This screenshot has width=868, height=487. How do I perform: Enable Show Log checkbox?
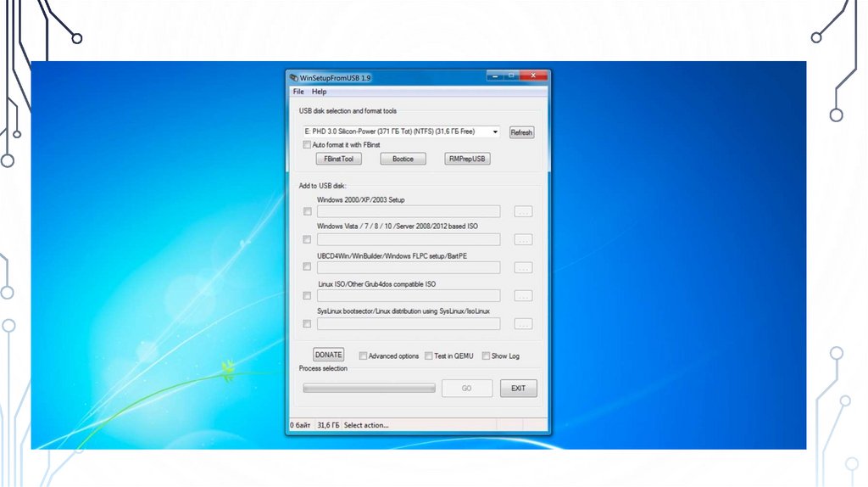tap(486, 355)
